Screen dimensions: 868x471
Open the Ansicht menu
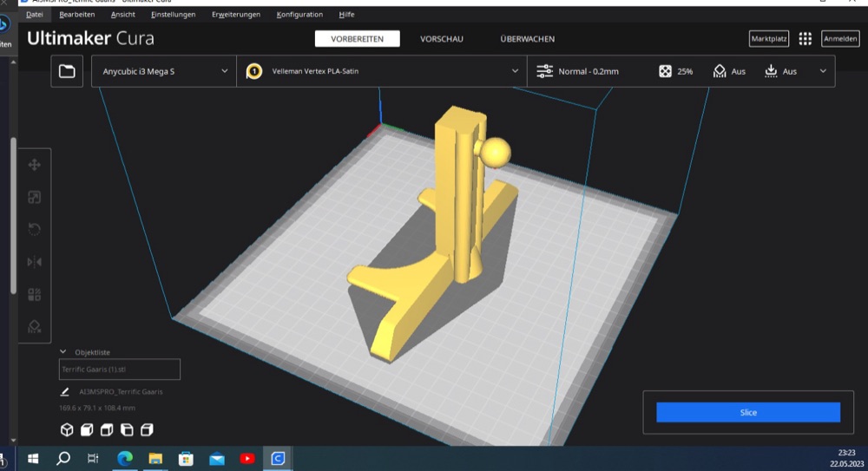(123, 15)
